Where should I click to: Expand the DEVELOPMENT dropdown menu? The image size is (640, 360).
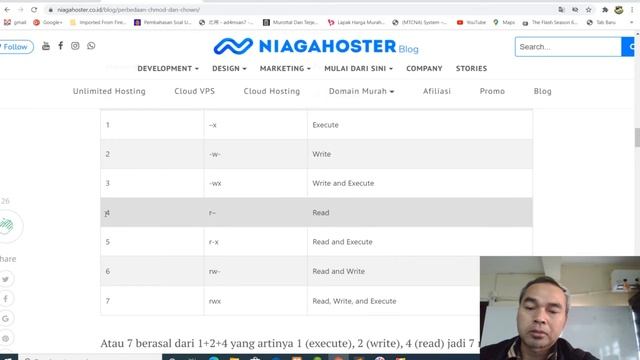168,69
